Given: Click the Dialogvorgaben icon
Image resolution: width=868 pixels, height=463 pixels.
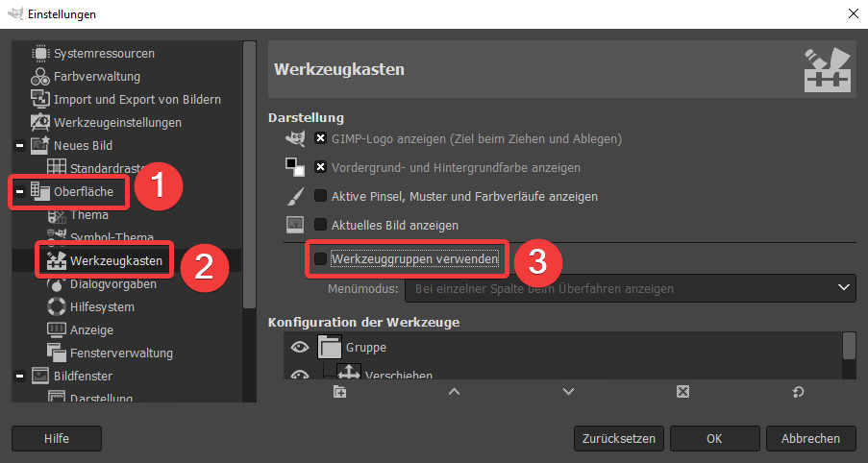Looking at the screenshot, I should click(57, 283).
